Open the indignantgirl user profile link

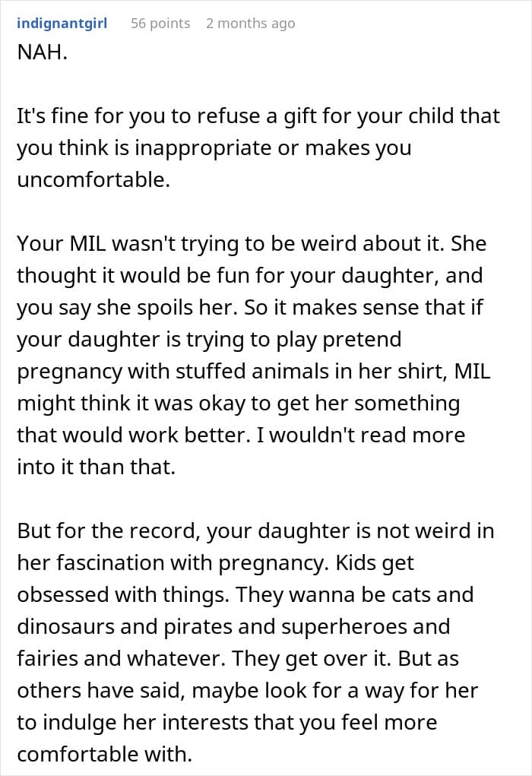[x=62, y=24]
